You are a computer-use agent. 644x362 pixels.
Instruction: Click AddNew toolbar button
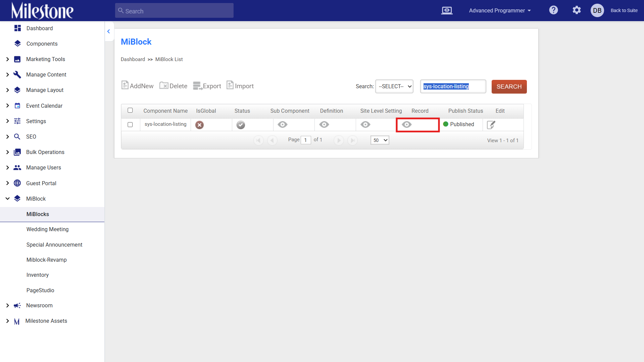tap(137, 86)
